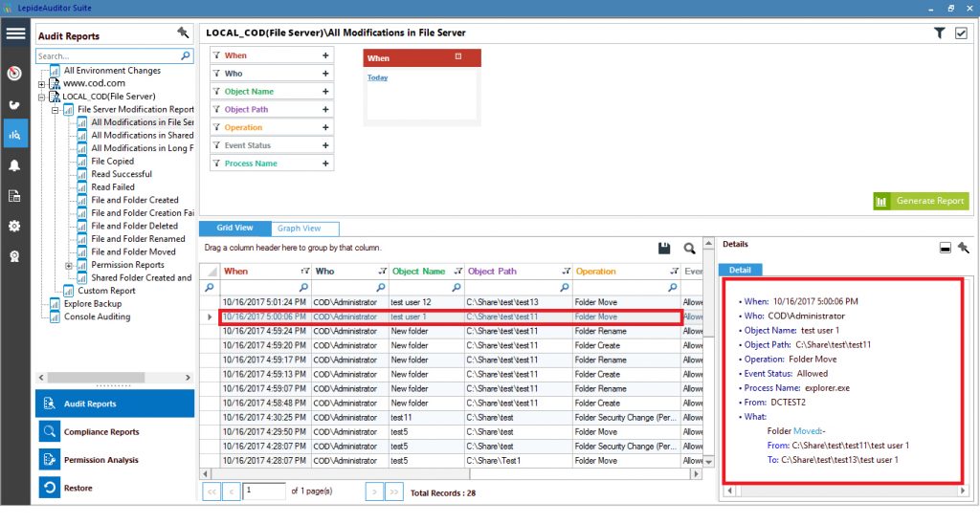The image size is (980, 524).
Task: Click the magnifier search icon above grid
Action: click(x=689, y=249)
